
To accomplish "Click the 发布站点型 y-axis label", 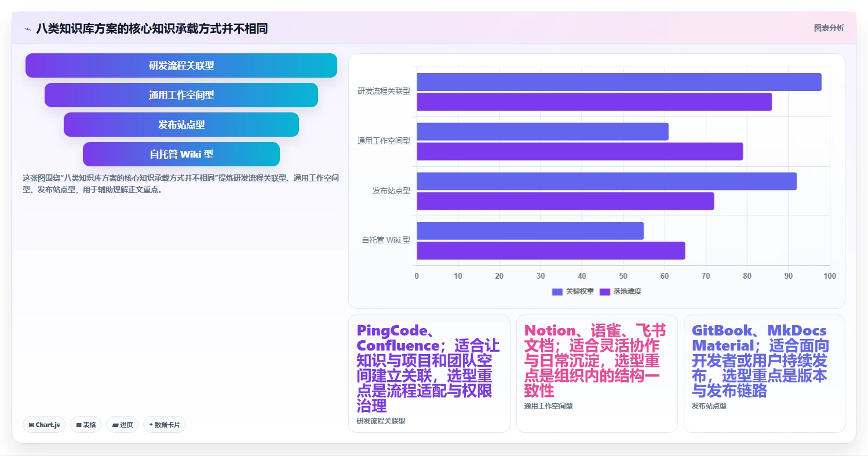I will (391, 191).
